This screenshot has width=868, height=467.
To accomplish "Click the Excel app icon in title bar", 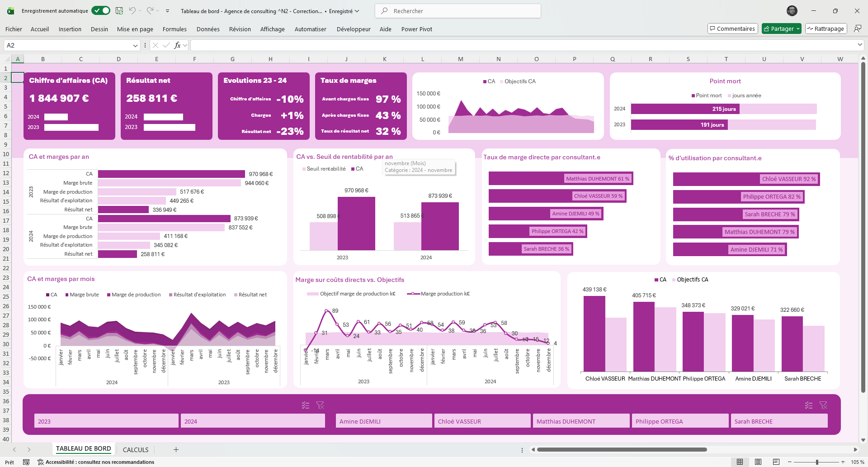I will click(10, 11).
